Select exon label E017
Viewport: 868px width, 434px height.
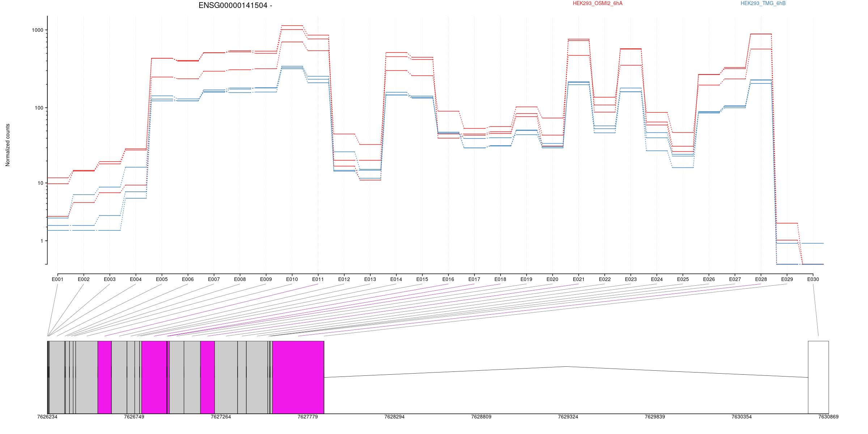(x=474, y=279)
